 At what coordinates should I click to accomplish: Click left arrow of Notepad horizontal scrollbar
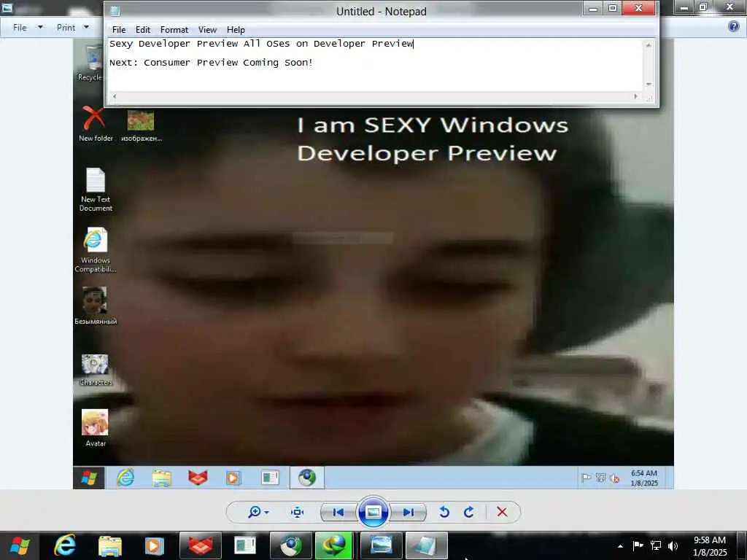[115, 96]
